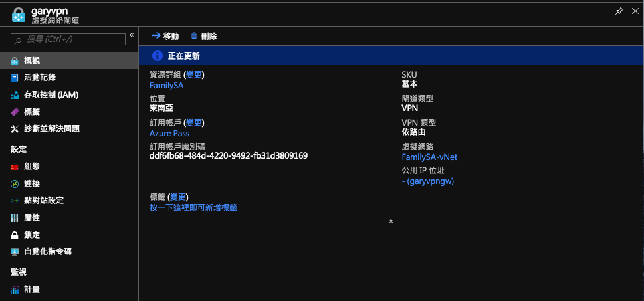Click the 連接 connection icon
Viewport: 644px width, 301px height.
click(15, 184)
